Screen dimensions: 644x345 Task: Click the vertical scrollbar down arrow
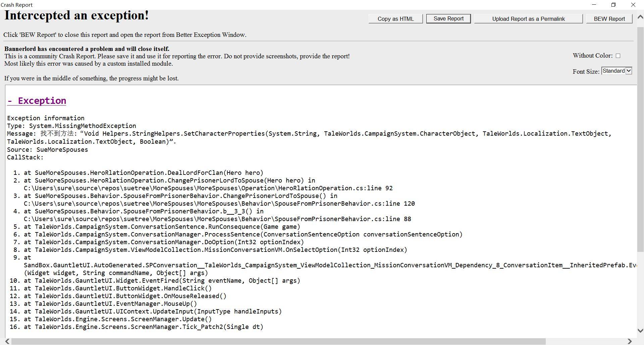pos(640,331)
